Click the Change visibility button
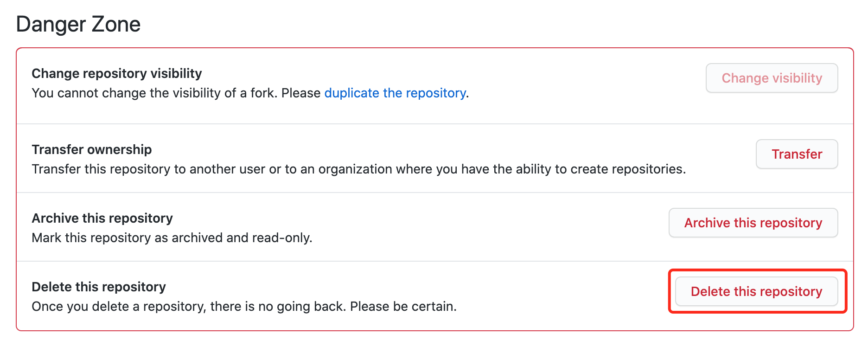The height and width of the screenshot is (347, 868). pyautogui.click(x=772, y=78)
